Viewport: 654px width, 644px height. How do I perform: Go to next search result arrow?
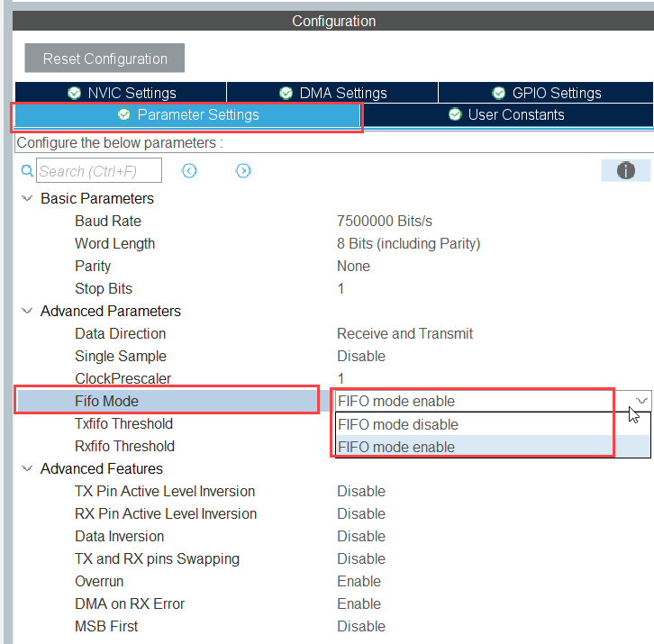pyautogui.click(x=243, y=170)
